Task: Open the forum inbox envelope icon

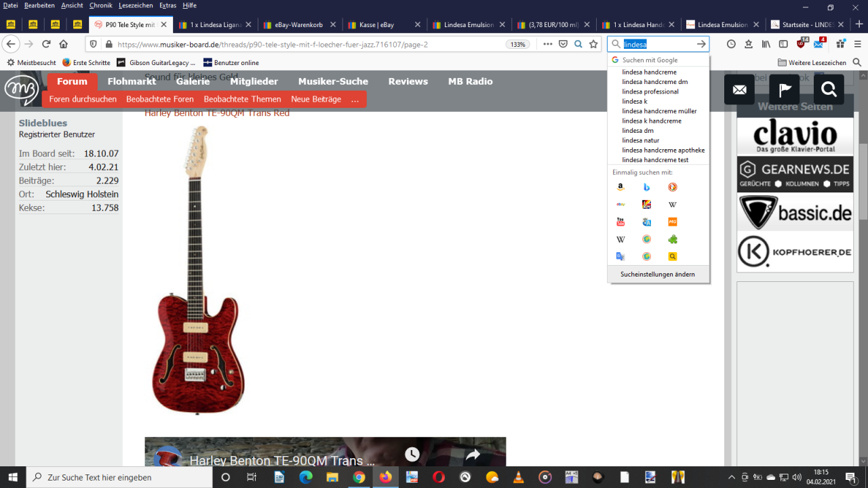Action: click(739, 89)
